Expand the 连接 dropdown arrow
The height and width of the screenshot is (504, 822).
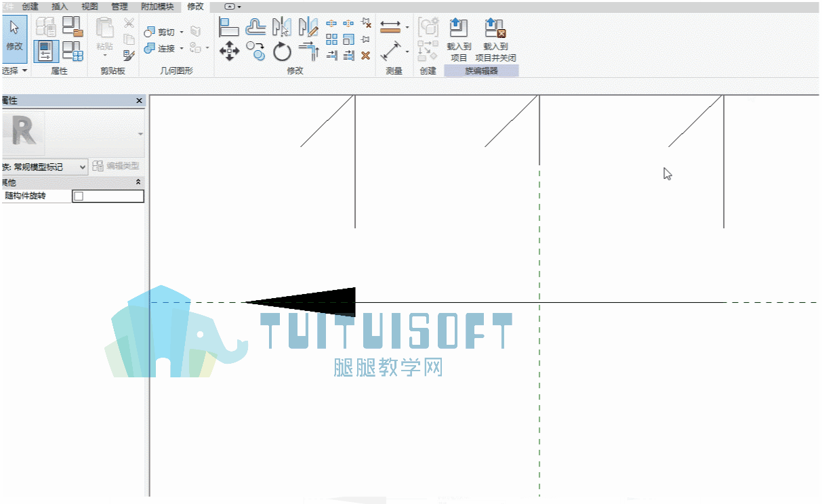pyautogui.click(x=182, y=49)
